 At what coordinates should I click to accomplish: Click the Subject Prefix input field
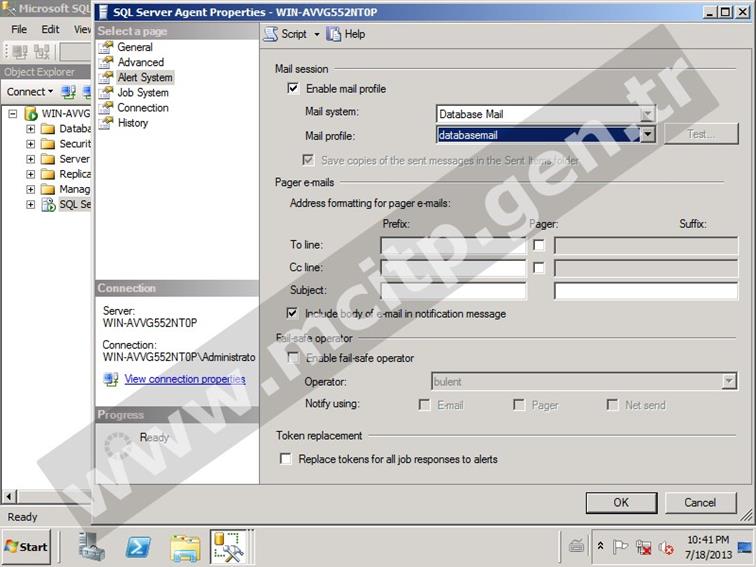453,291
